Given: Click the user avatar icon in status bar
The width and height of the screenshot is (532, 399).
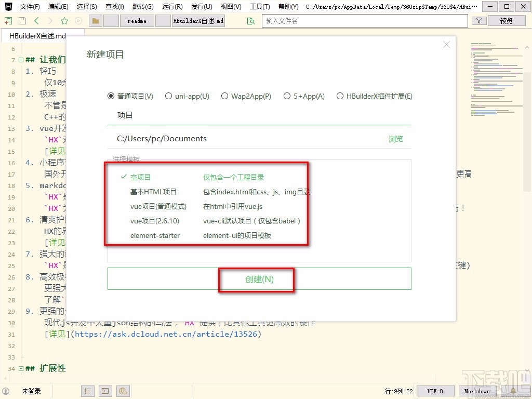Looking at the screenshot, I should tap(6, 391).
